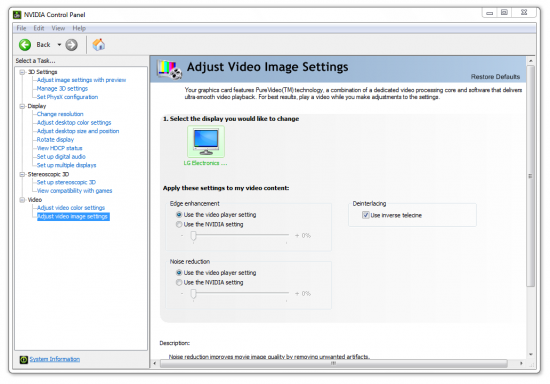This screenshot has height=384, width=550.
Task: Click Restore Defaults link
Action: point(495,76)
